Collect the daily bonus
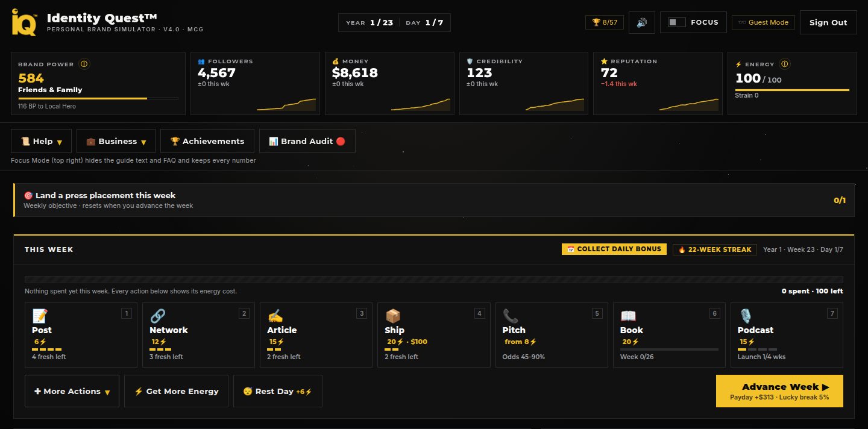This screenshot has width=868, height=429. (x=614, y=249)
